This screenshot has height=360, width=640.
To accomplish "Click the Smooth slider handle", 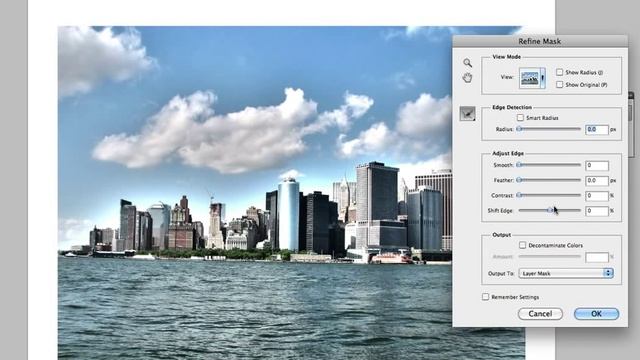I will 519,165.
